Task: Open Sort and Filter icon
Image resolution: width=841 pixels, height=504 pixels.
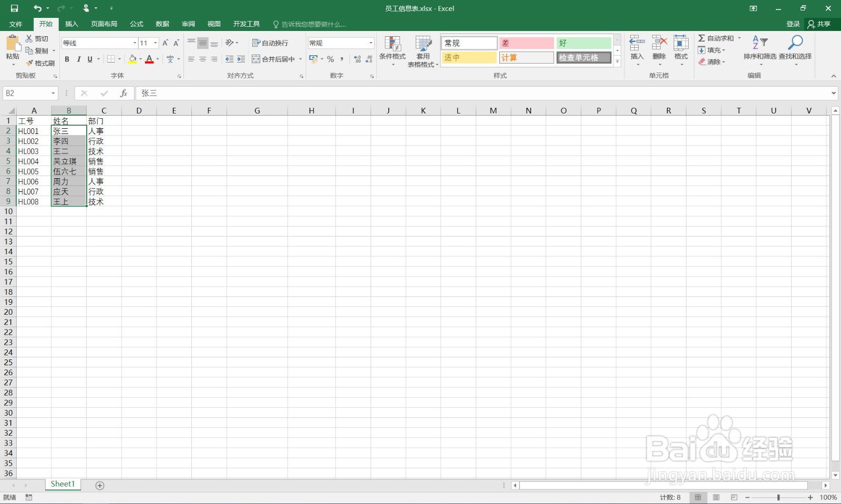Action: click(760, 43)
